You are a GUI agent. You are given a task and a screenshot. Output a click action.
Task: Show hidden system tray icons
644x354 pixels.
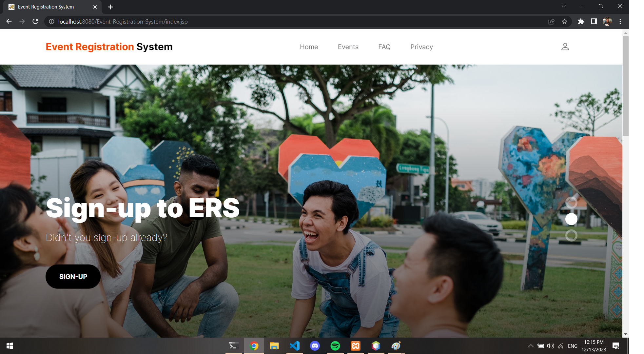click(x=531, y=346)
